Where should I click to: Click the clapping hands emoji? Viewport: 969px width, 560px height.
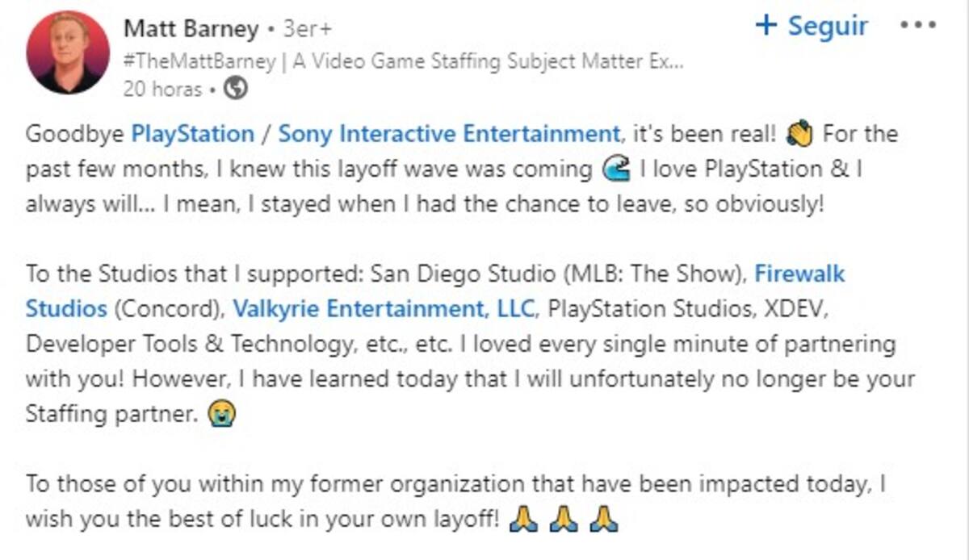[799, 134]
